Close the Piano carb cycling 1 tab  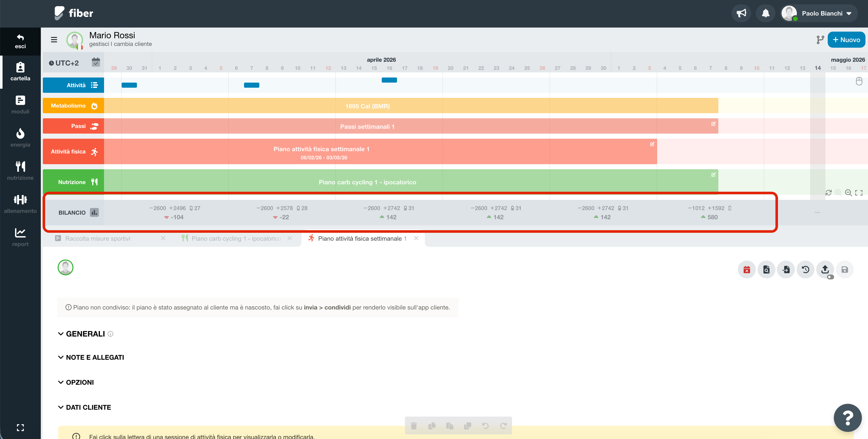point(289,238)
